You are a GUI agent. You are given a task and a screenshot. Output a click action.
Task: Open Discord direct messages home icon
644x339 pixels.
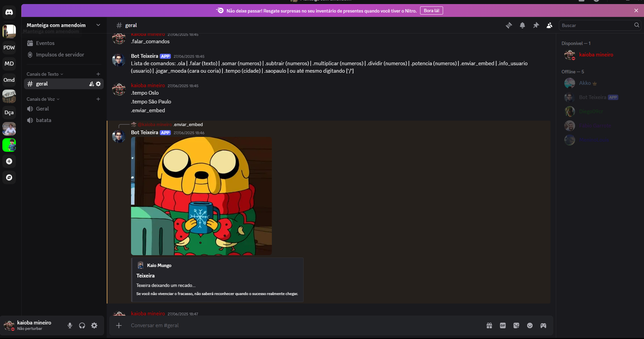(x=9, y=13)
